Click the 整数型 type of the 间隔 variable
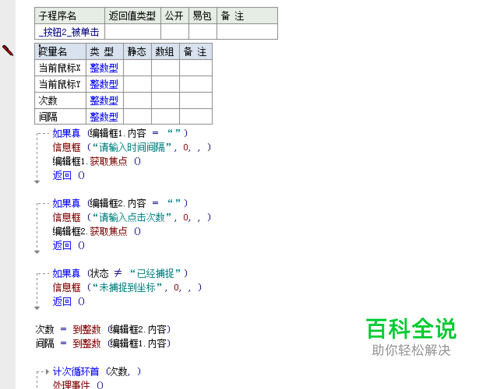 click(x=104, y=117)
